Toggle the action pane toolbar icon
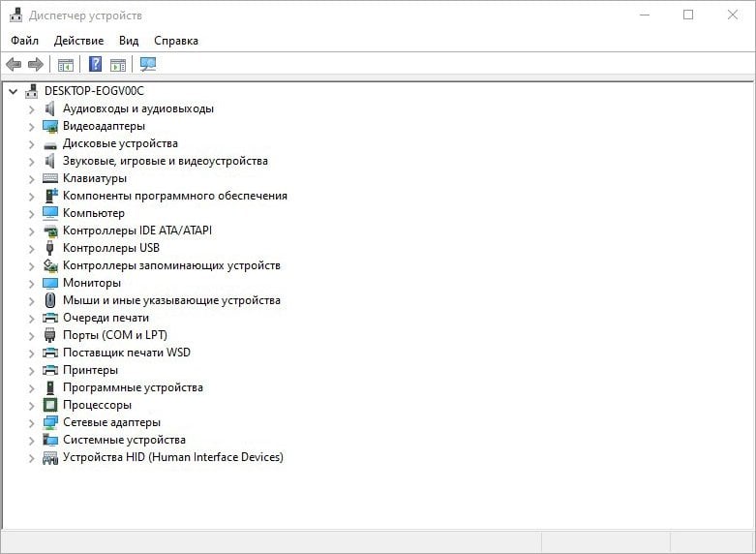 tap(118, 65)
